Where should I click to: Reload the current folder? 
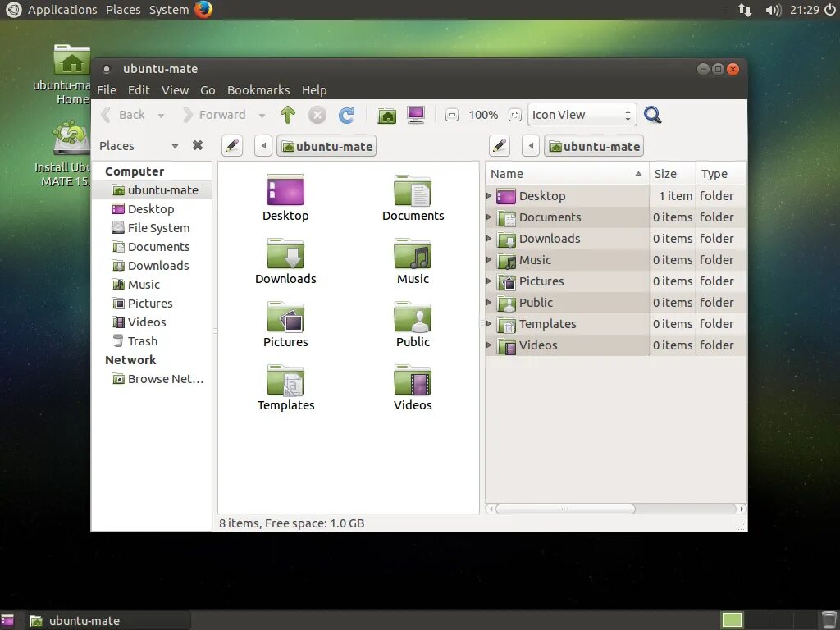[347, 115]
